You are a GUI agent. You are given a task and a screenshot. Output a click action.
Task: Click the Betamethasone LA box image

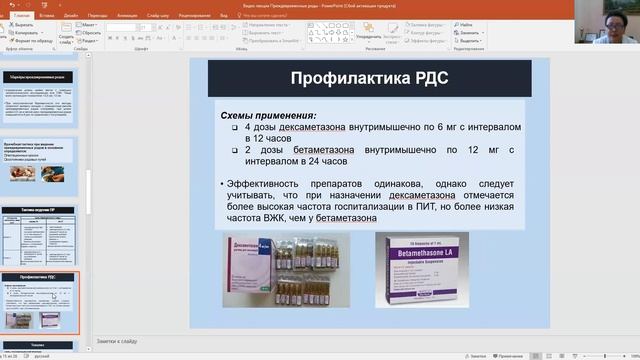click(x=422, y=270)
